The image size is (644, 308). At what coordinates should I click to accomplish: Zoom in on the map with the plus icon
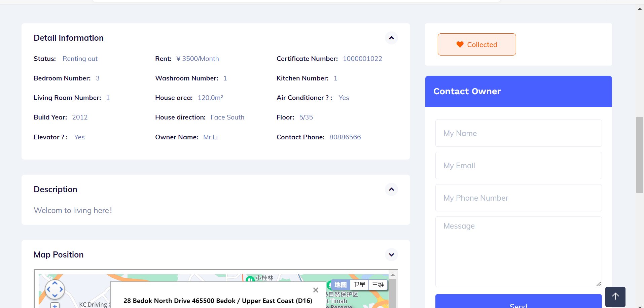(55, 306)
